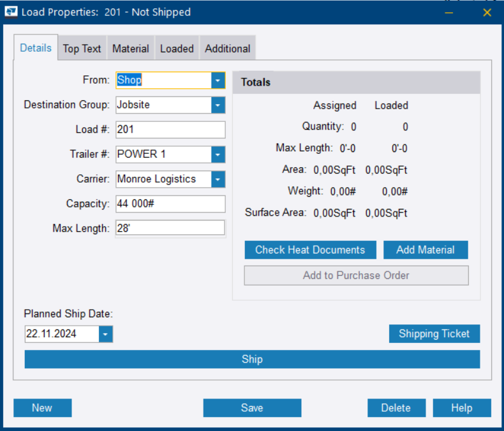Open the Material tab
The width and height of the screenshot is (504, 431).
(131, 49)
